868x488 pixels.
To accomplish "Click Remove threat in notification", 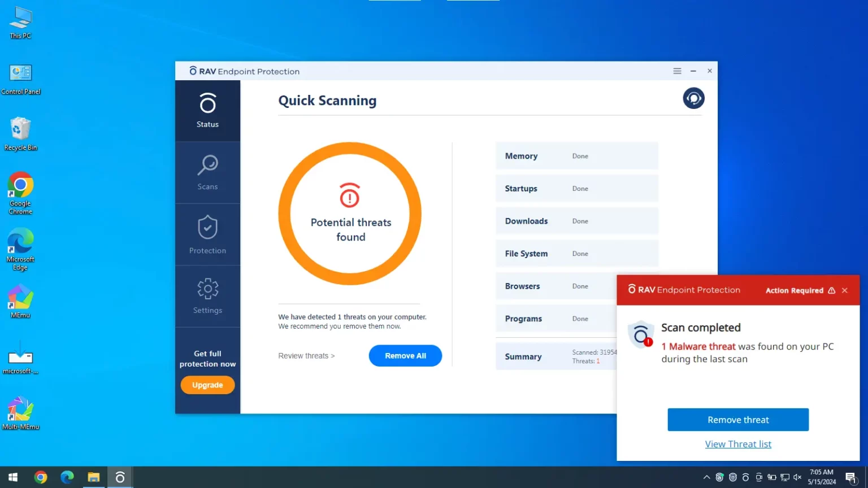I will tap(737, 420).
